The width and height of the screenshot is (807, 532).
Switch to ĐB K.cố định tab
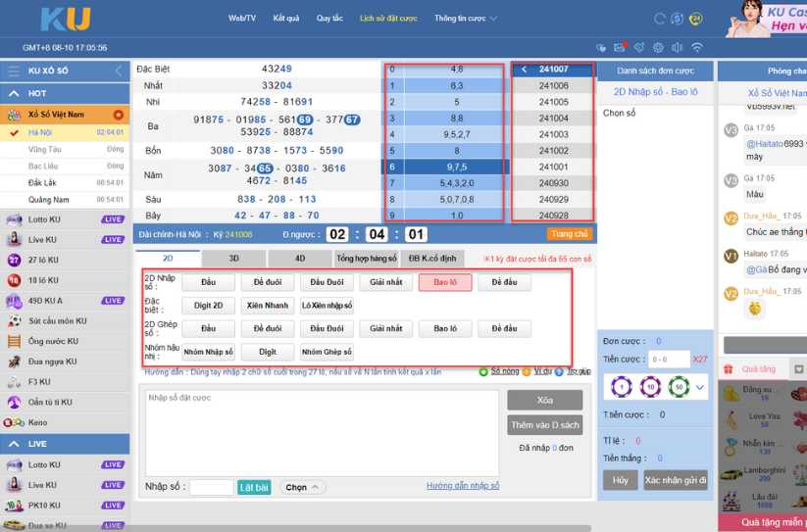tap(432, 259)
